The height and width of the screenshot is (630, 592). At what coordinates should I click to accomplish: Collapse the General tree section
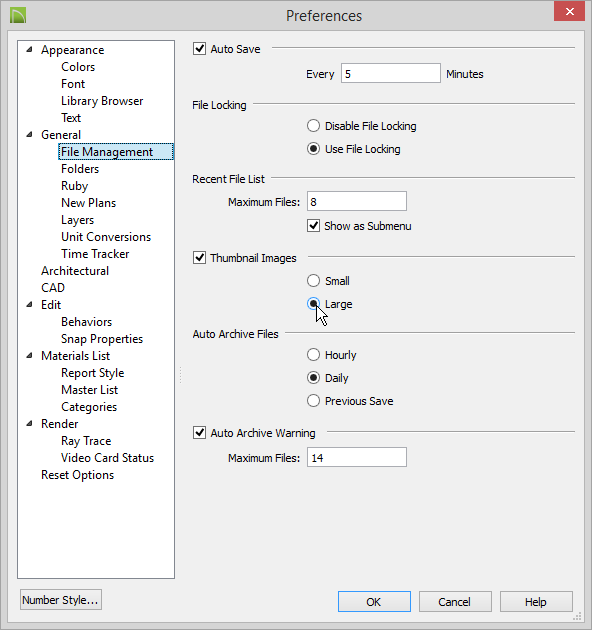[29, 135]
